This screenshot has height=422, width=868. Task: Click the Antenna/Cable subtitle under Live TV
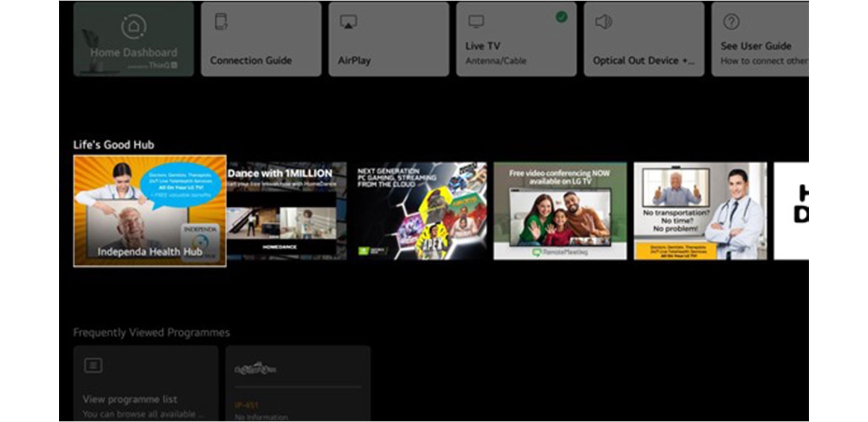(x=495, y=61)
